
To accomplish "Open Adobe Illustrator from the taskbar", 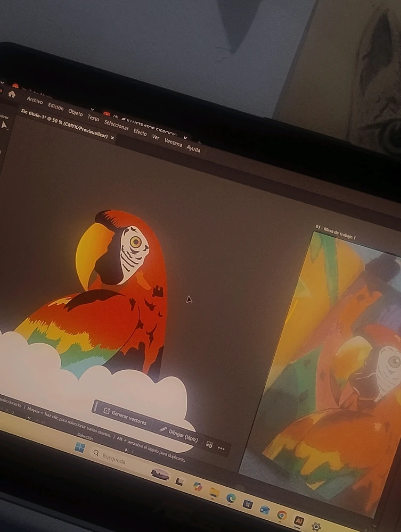I will click(x=299, y=520).
